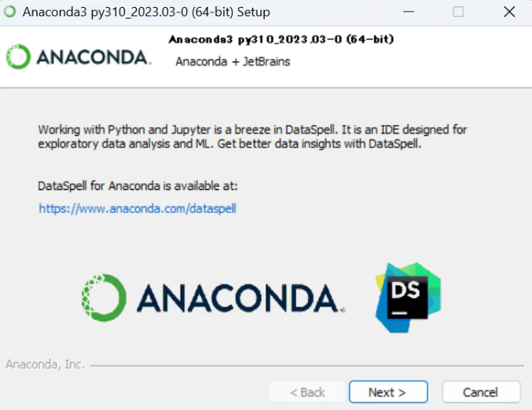The width and height of the screenshot is (532, 410).
Task: Click the paragraph about Python and Jupyter
Action: click(x=252, y=137)
